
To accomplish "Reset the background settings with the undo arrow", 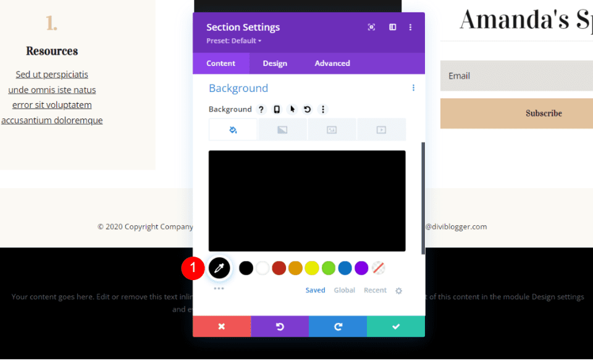I will pyautogui.click(x=307, y=109).
